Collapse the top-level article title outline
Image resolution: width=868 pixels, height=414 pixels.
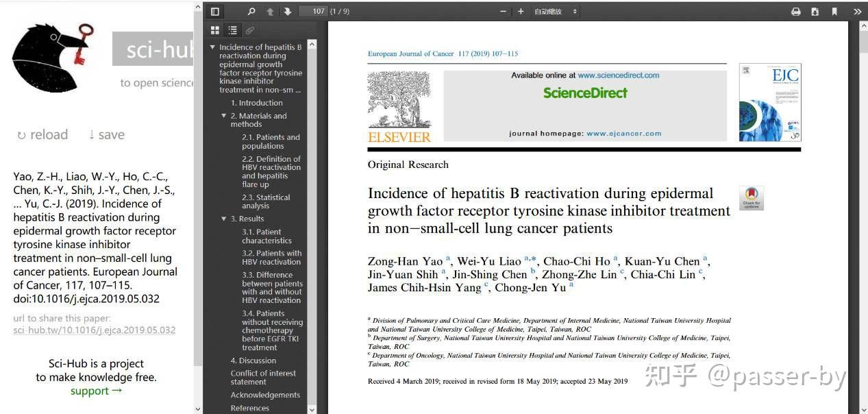point(212,47)
